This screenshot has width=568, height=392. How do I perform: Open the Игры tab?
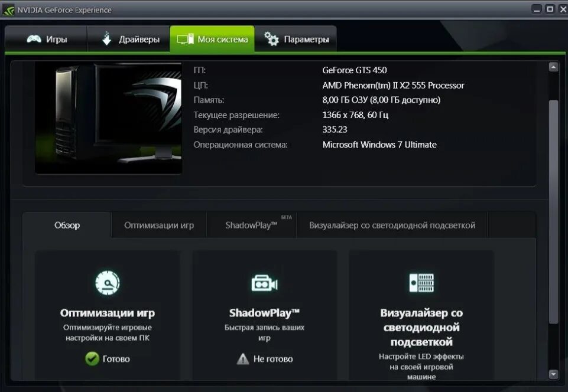click(x=46, y=39)
